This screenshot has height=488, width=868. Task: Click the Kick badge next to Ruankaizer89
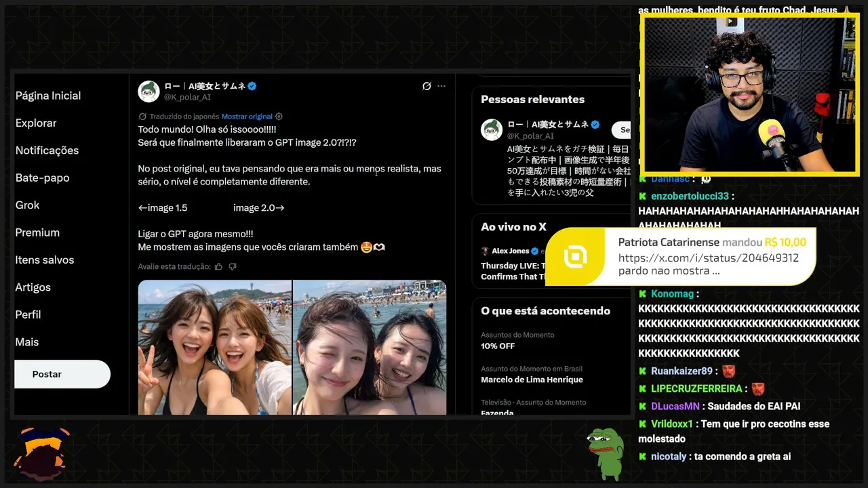[x=643, y=371]
